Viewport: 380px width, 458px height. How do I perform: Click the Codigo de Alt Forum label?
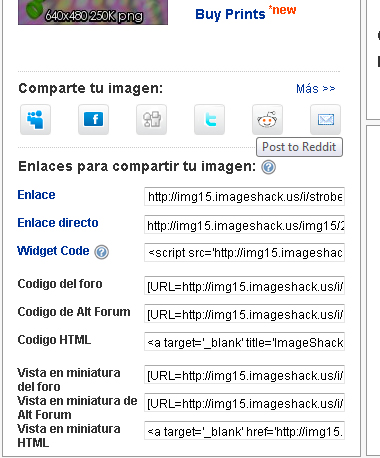point(74,312)
